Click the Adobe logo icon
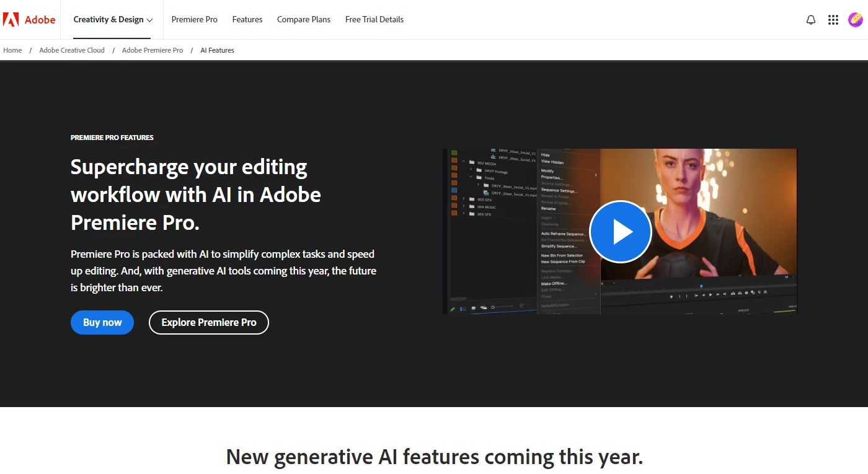Image resolution: width=868 pixels, height=474 pixels. point(11,20)
